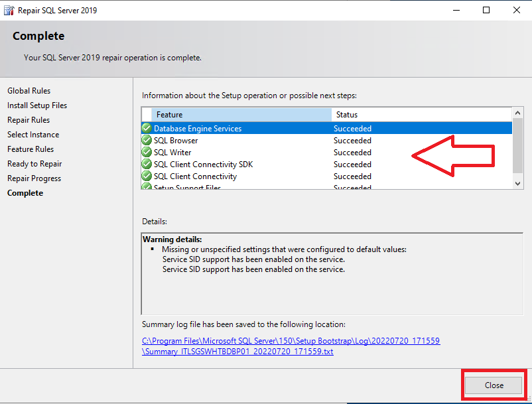Click the Repair Progress step
Screen dimensions: 532x404
pos(34,178)
